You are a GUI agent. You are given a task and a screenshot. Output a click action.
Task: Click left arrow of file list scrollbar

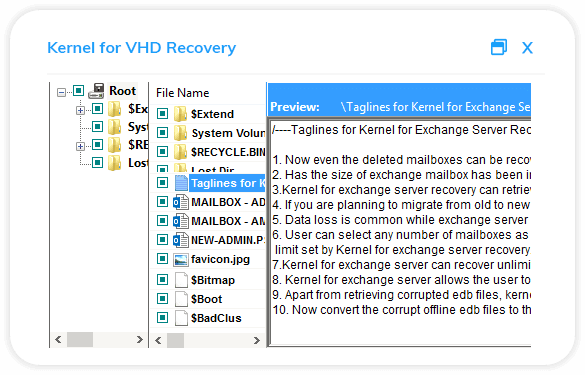click(x=158, y=340)
